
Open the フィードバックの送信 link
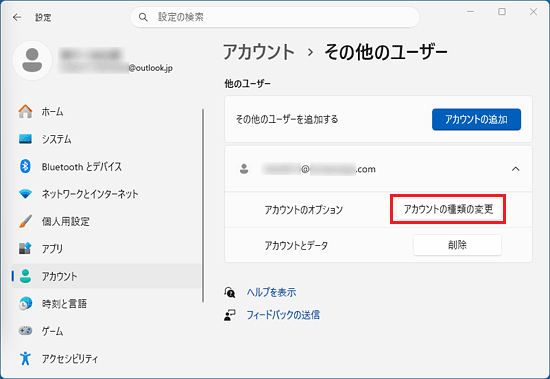(283, 314)
